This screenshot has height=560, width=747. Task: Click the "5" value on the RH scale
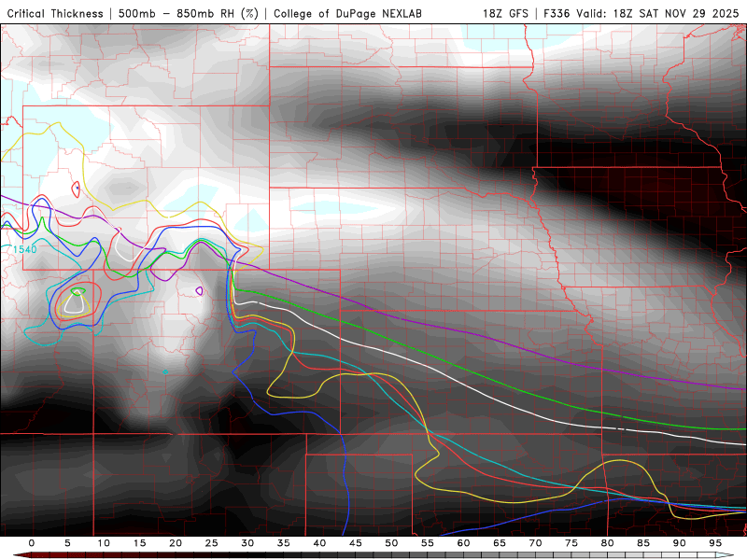tap(67, 543)
